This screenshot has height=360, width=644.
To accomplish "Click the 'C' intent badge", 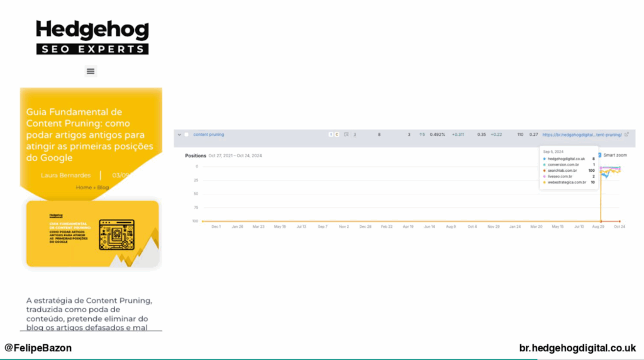I will coord(336,135).
